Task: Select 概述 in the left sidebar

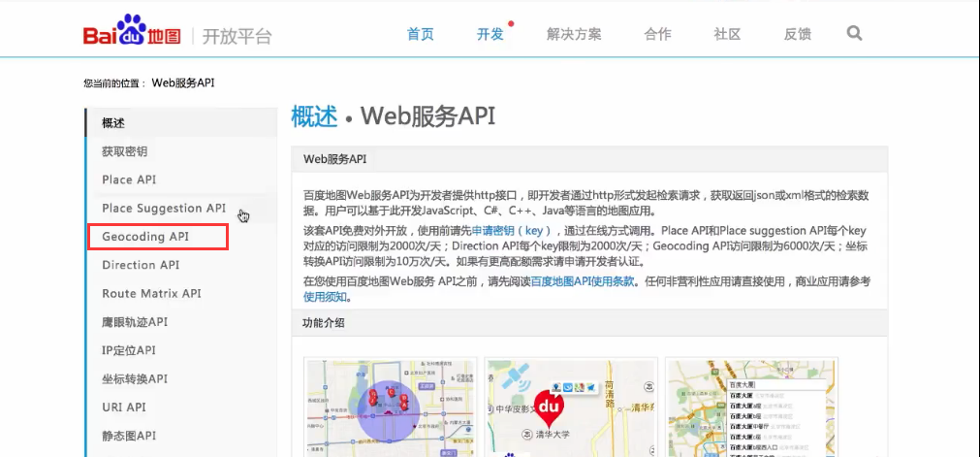Action: tap(113, 123)
